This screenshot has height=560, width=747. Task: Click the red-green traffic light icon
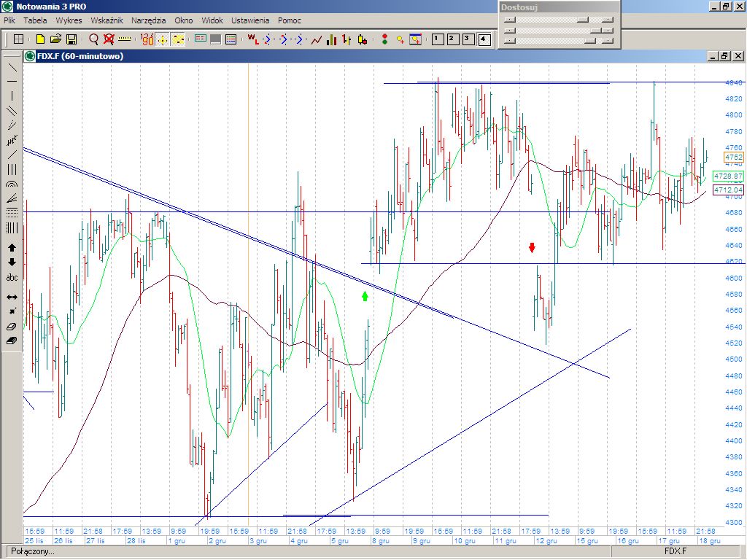384,39
